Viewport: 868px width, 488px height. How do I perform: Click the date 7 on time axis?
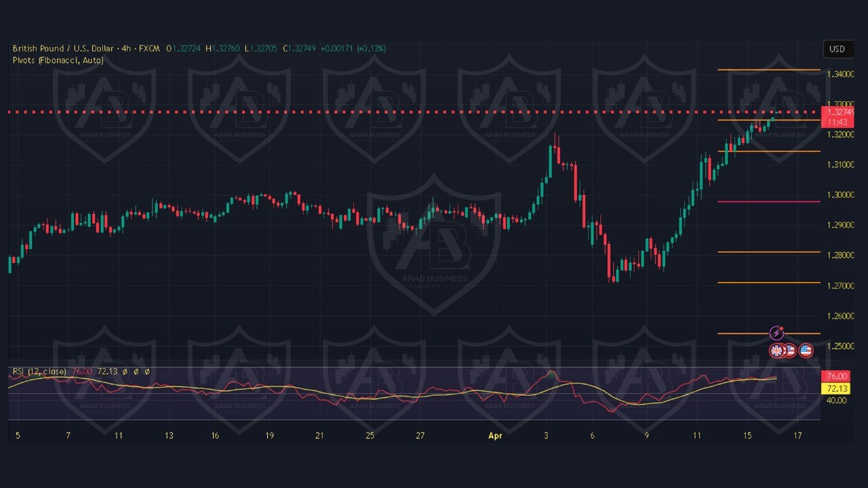[68, 436]
